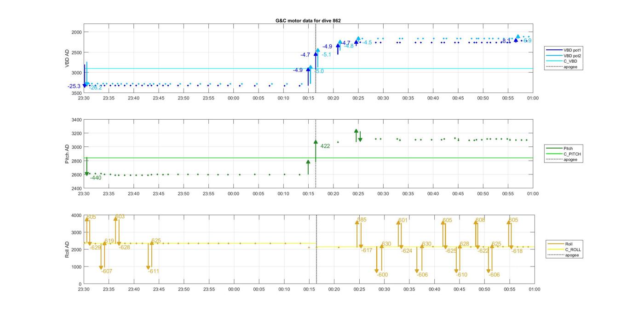644x319 pixels.
Task: Click the "3200" tick on Pitch axis
Action: click(x=76, y=133)
